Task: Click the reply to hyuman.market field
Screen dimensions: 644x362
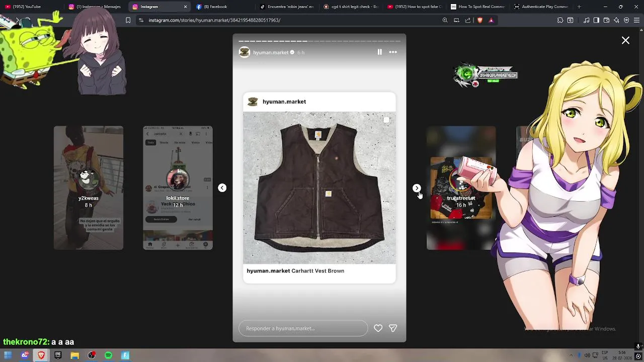Action: (x=303, y=328)
